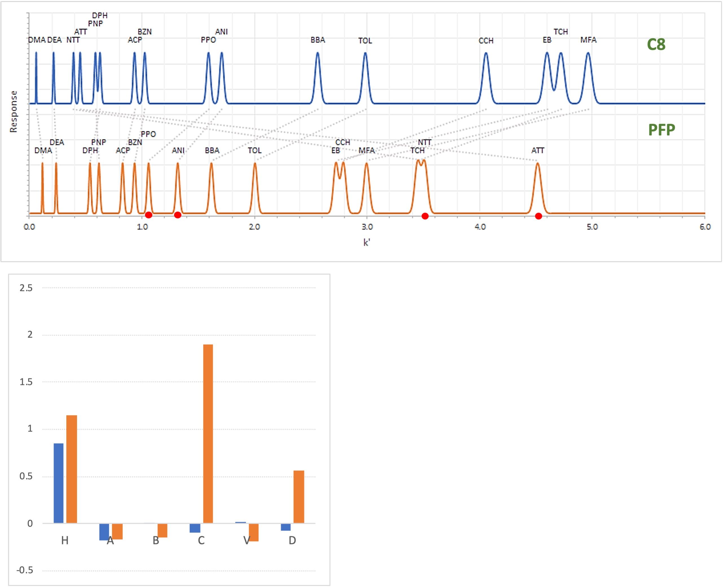This screenshot has height=588, width=728.
Task: Click the orange bar for H
Action: tap(71, 469)
